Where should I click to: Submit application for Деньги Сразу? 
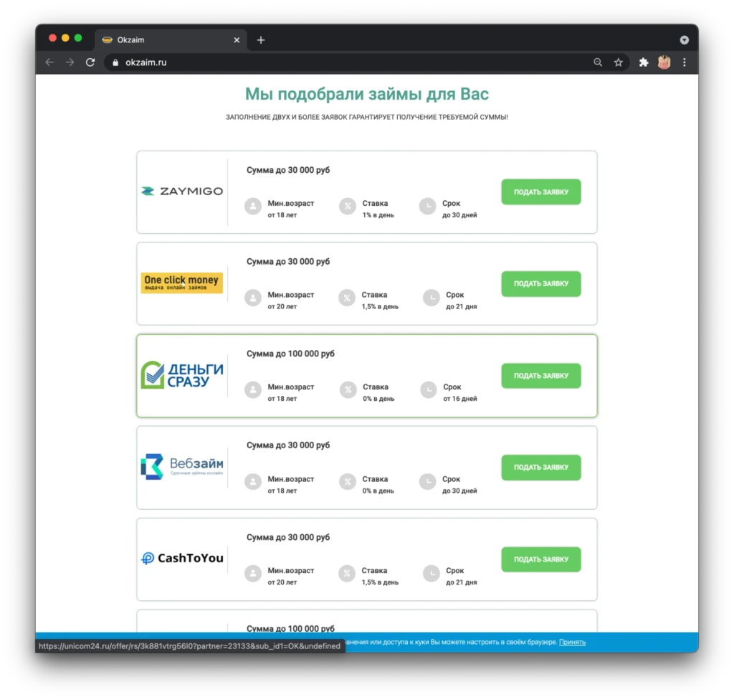tap(541, 376)
